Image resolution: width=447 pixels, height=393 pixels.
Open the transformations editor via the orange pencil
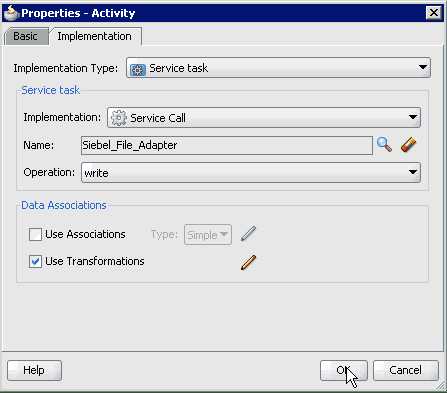(249, 262)
